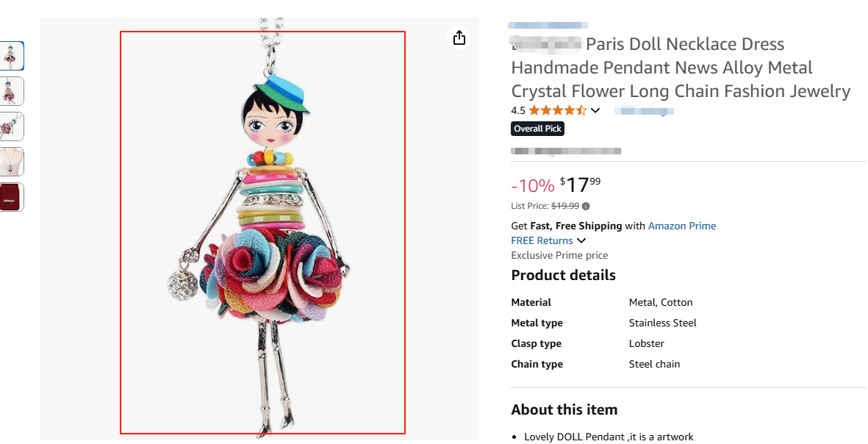This screenshot has width=868, height=444.
Task: View the necklace-worn-on-model thumbnail
Action: point(12,162)
